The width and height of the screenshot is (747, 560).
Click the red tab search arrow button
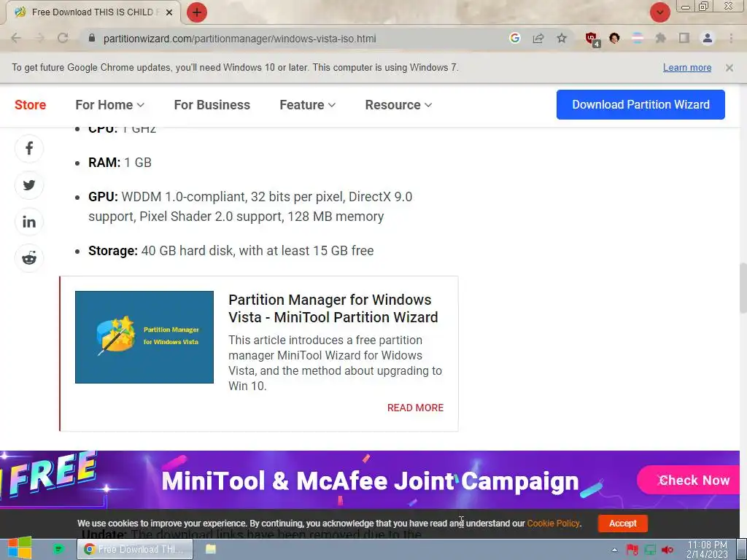659,12
